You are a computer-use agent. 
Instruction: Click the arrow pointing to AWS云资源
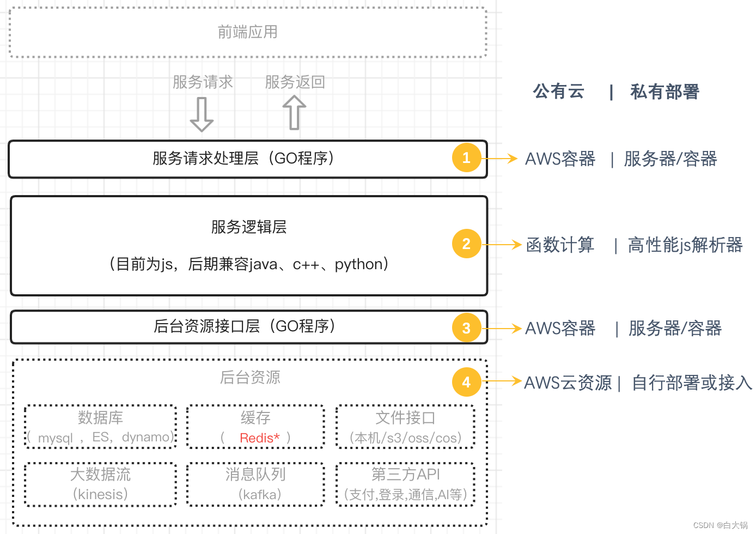point(504,381)
